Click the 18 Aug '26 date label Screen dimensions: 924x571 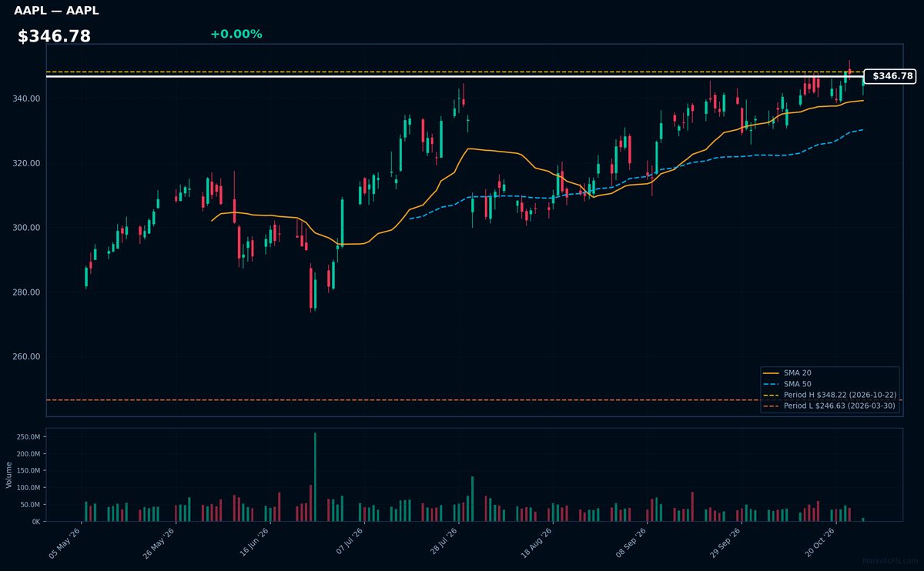pos(537,542)
